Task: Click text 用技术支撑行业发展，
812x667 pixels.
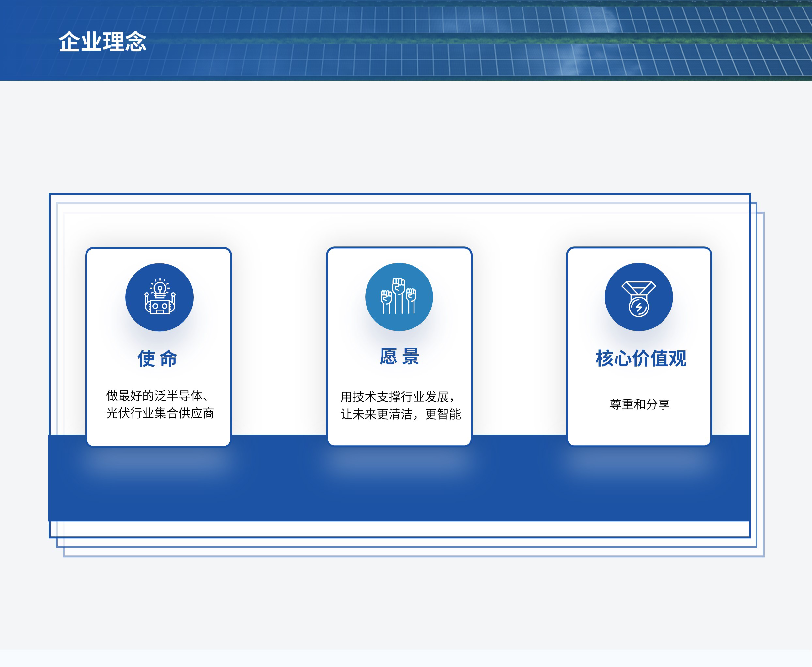Action: pos(398,397)
